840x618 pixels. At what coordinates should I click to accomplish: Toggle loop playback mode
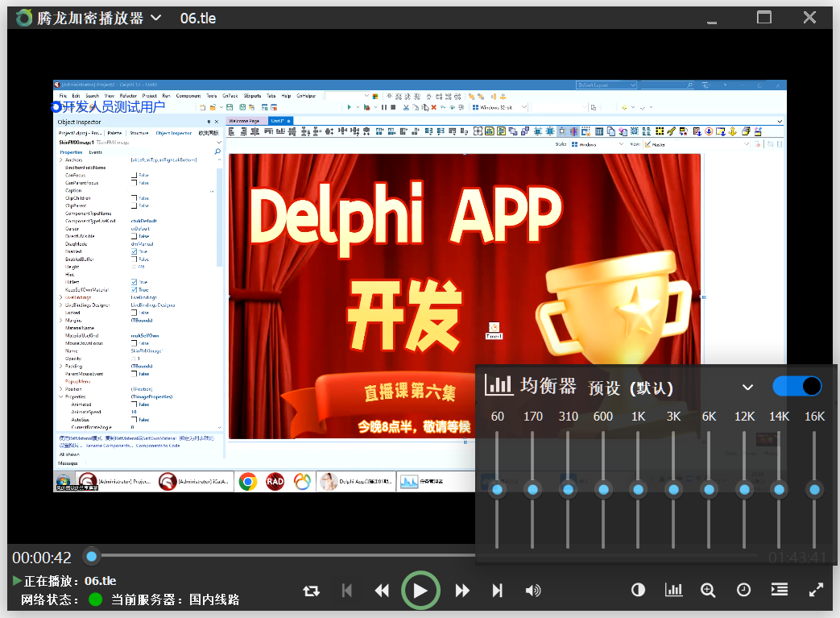pyautogui.click(x=311, y=591)
